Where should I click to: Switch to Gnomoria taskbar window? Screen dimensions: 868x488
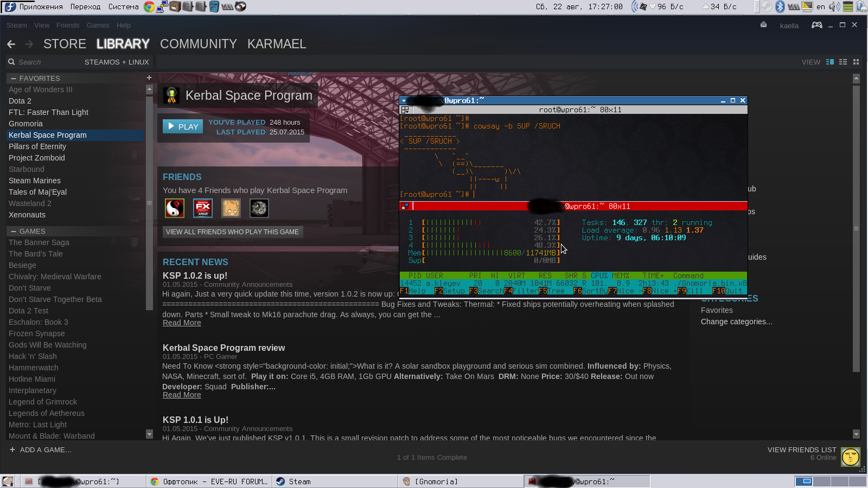[x=461, y=481]
